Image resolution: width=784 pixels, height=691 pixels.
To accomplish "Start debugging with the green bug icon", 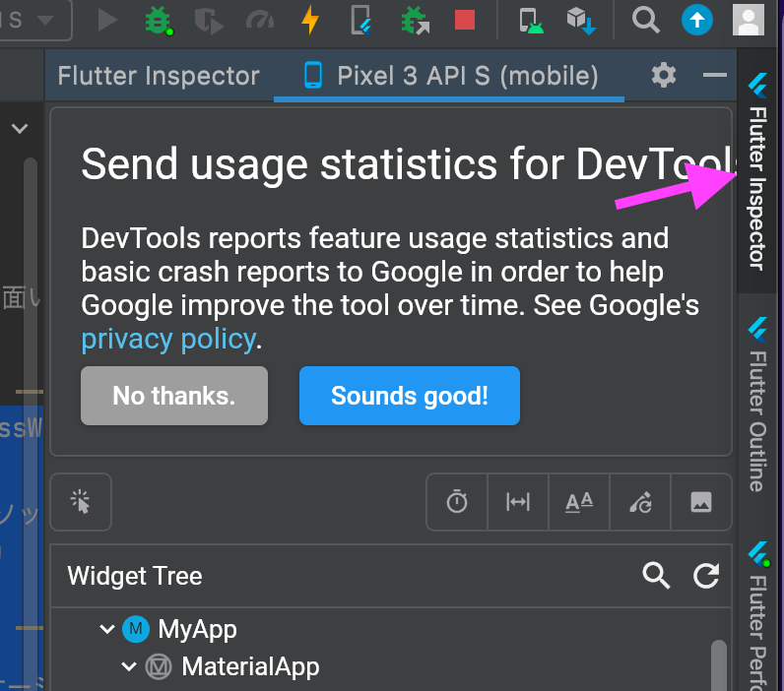I will pos(159,21).
